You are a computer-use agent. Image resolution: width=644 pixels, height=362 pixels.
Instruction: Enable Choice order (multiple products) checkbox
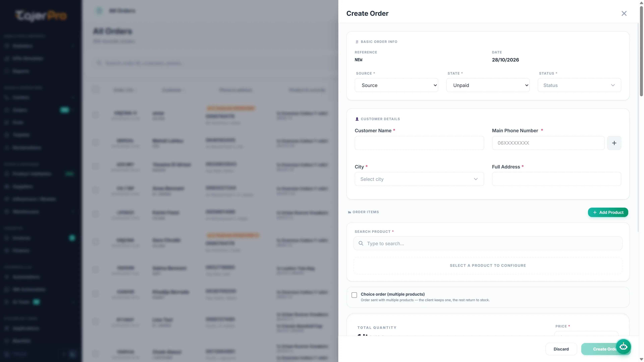(x=354, y=295)
